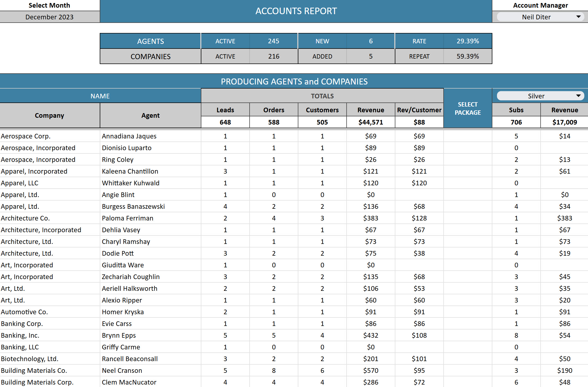Select the Customers column header
Image resolution: width=588 pixels, height=387 pixels.
click(x=322, y=110)
